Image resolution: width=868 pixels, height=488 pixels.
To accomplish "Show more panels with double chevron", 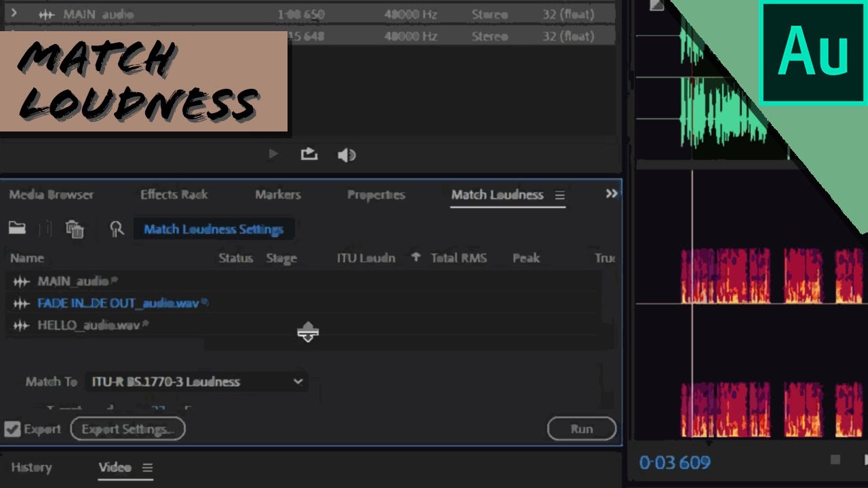I will [x=612, y=194].
